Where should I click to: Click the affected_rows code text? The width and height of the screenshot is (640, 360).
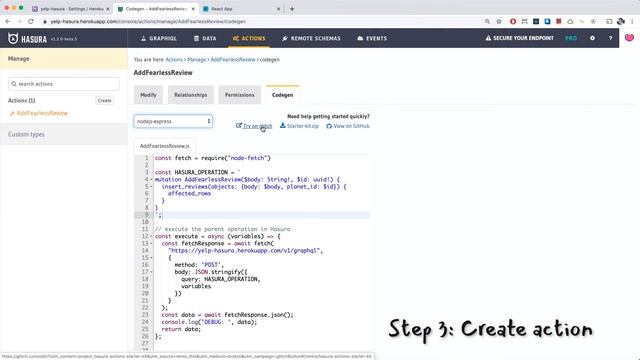[189, 193]
